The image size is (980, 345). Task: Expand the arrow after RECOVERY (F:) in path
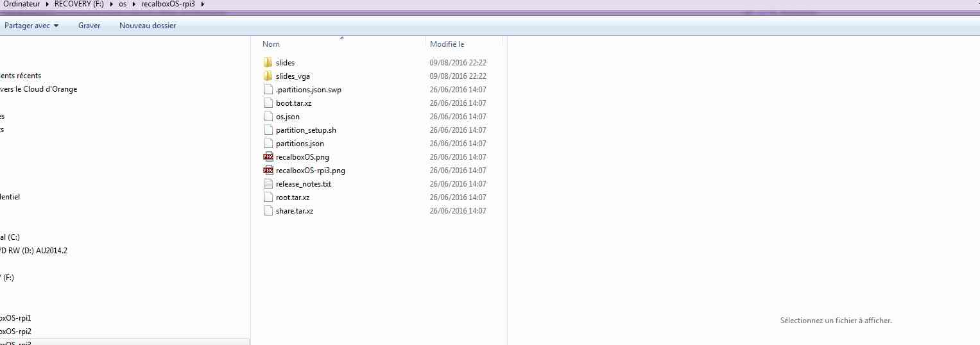[110, 5]
